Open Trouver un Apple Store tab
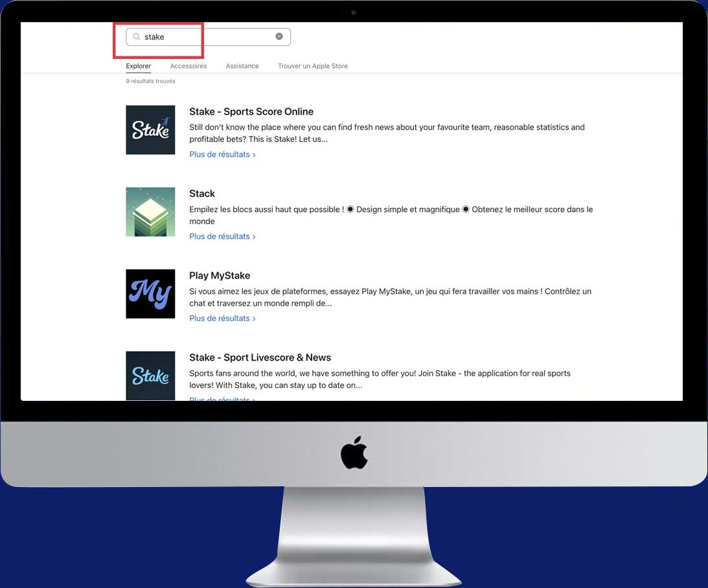This screenshot has height=588, width=708. click(312, 66)
